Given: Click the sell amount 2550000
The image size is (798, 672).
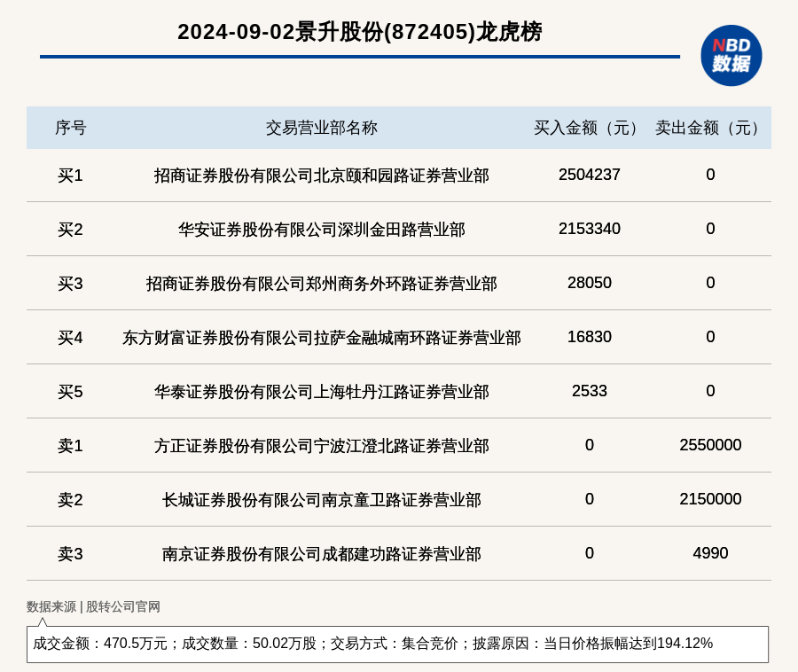Looking at the screenshot, I should point(710,445).
